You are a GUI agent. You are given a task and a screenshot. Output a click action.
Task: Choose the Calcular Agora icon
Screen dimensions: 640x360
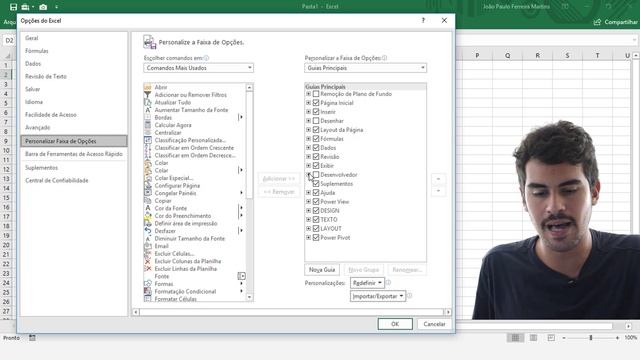pos(148,125)
